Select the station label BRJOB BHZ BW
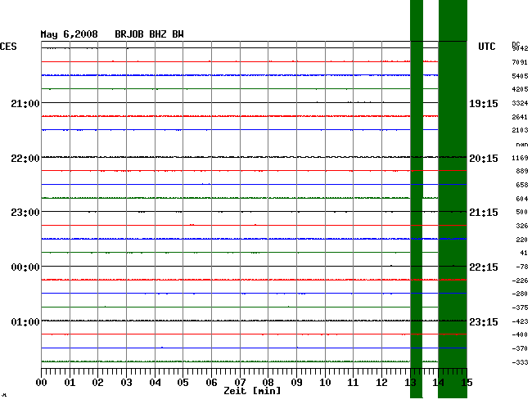The width and height of the screenshot is (532, 404). 149,34
